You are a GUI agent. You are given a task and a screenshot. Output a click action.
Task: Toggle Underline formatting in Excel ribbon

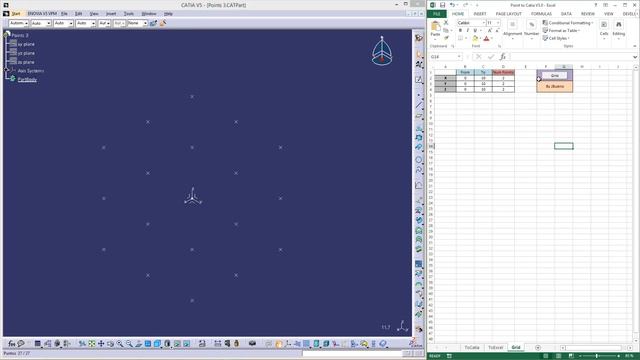pos(475,31)
